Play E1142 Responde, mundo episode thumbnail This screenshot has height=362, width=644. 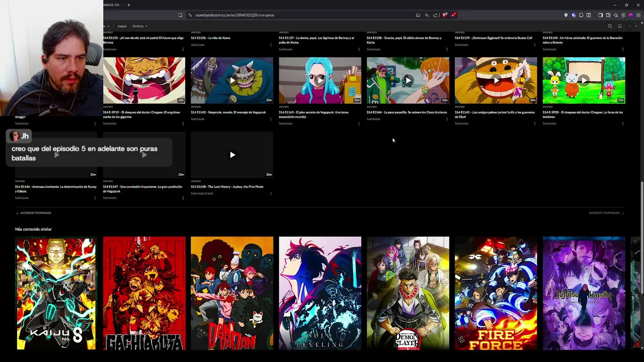(x=232, y=80)
